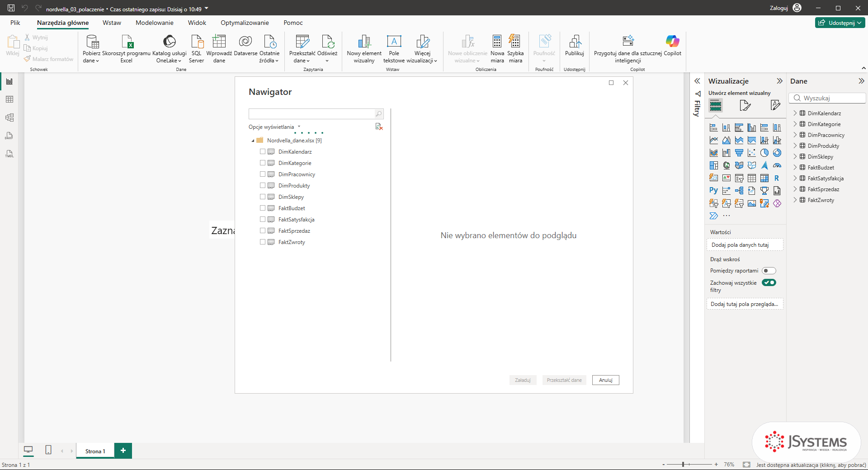Expand the Filtry pane
This screenshot has width=868, height=470.
697,81
